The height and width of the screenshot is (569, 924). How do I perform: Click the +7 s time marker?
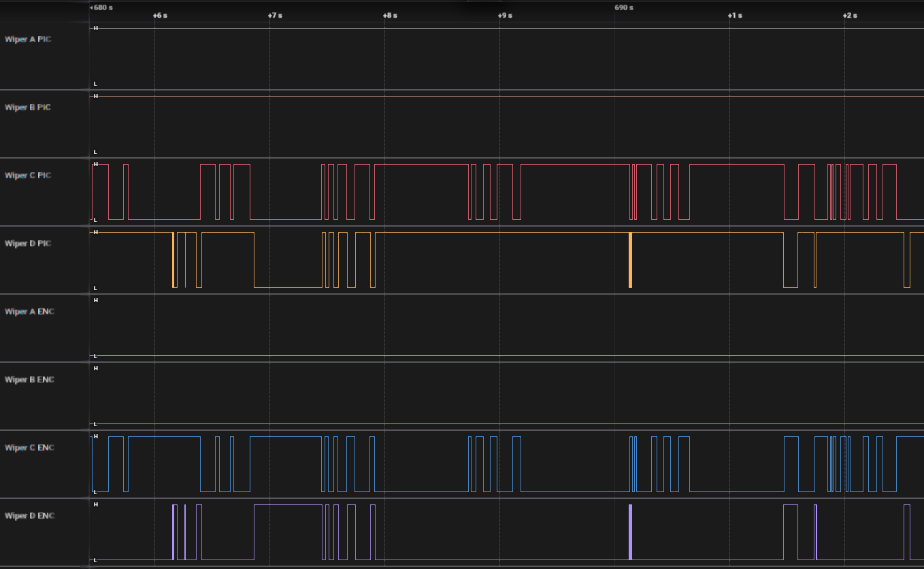pos(275,15)
